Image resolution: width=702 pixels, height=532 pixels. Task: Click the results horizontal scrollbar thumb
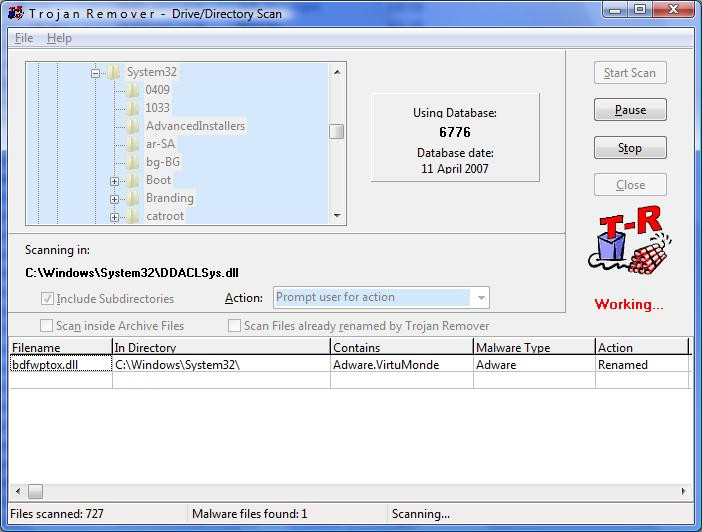click(x=35, y=491)
